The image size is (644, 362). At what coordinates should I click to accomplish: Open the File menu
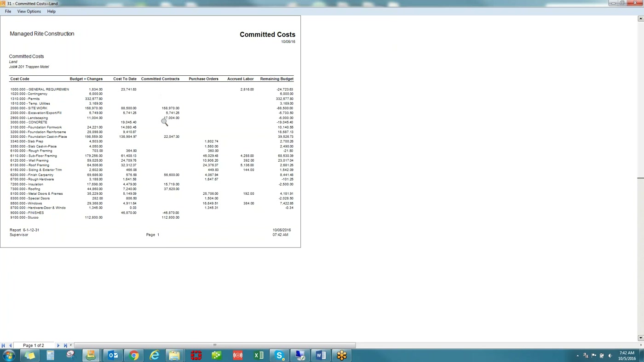(x=8, y=11)
